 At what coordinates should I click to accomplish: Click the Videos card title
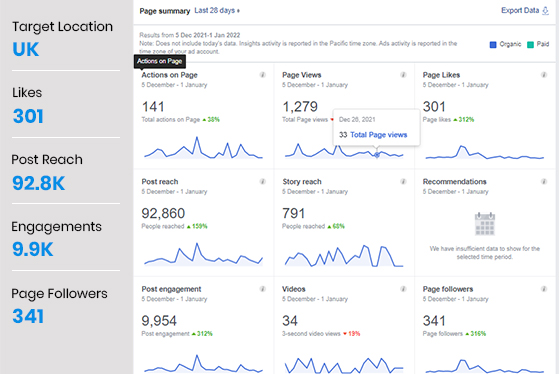coord(294,289)
